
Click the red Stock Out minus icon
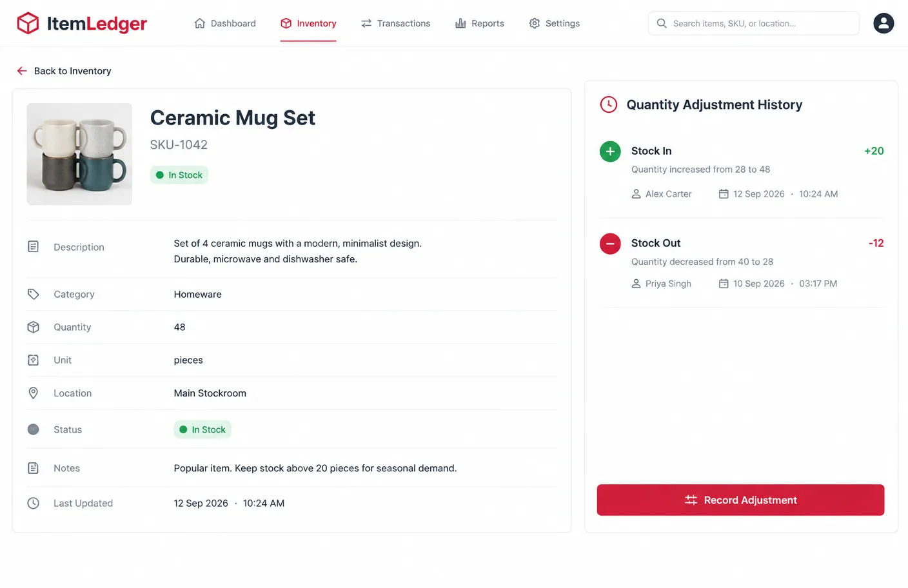[610, 244]
